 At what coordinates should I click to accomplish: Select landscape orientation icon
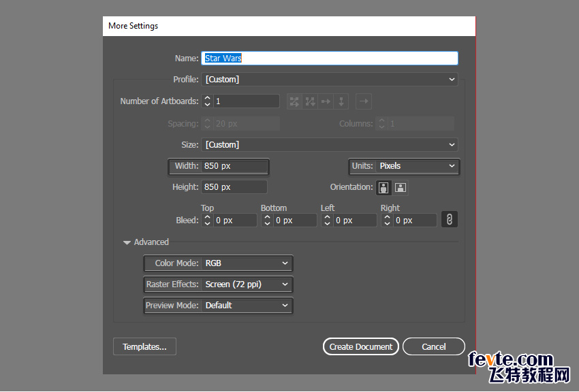click(x=401, y=188)
